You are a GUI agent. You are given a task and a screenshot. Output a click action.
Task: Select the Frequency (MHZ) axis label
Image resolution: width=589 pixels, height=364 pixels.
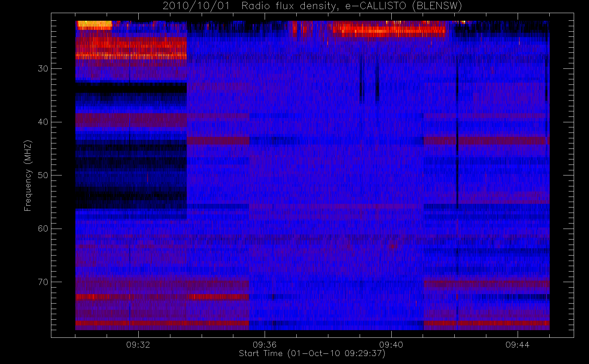(28, 175)
